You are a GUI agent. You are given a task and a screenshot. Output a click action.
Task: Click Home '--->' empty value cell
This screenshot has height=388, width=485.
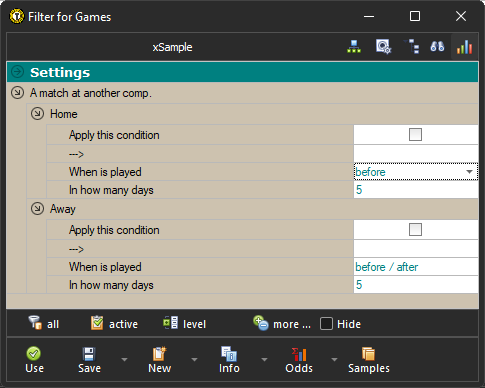click(416, 154)
